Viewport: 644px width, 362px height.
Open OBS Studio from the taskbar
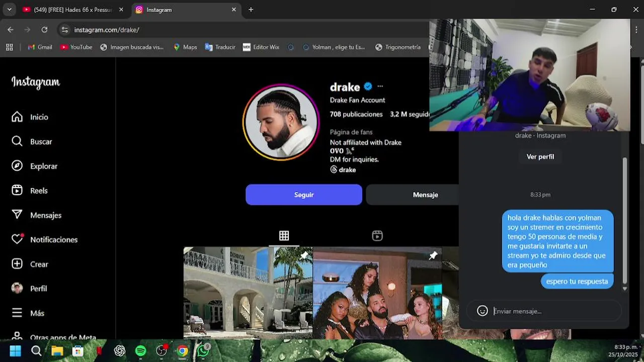tap(162, 350)
